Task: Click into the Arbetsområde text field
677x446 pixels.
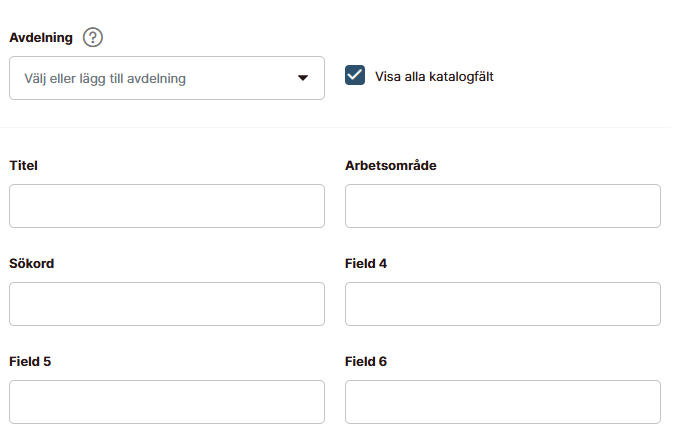Action: tap(503, 206)
